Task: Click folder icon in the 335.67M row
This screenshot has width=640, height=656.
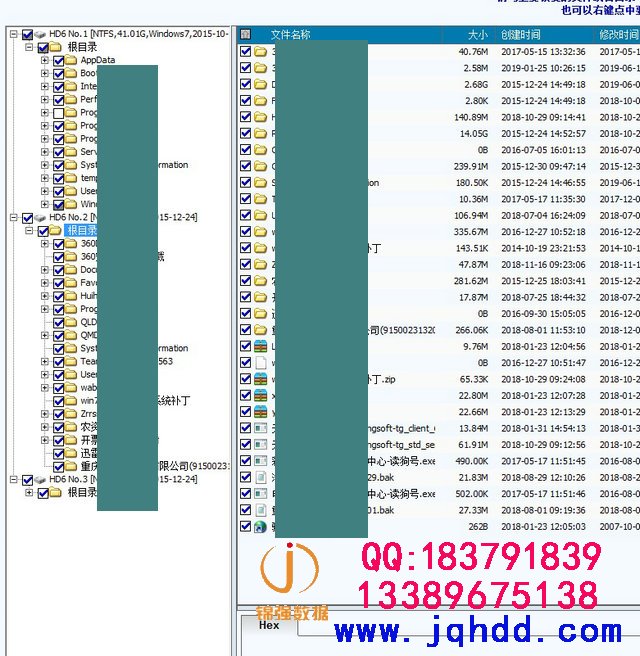Action: click(261, 232)
